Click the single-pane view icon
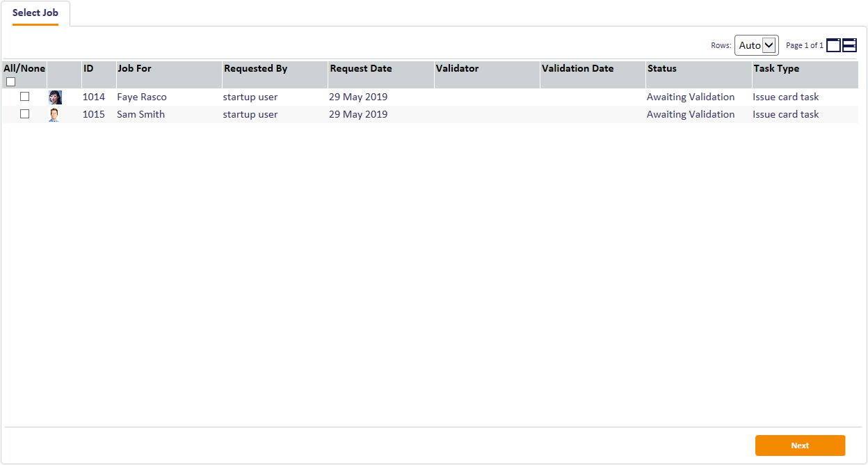Screen dimensions: 868x465 (x=833, y=45)
